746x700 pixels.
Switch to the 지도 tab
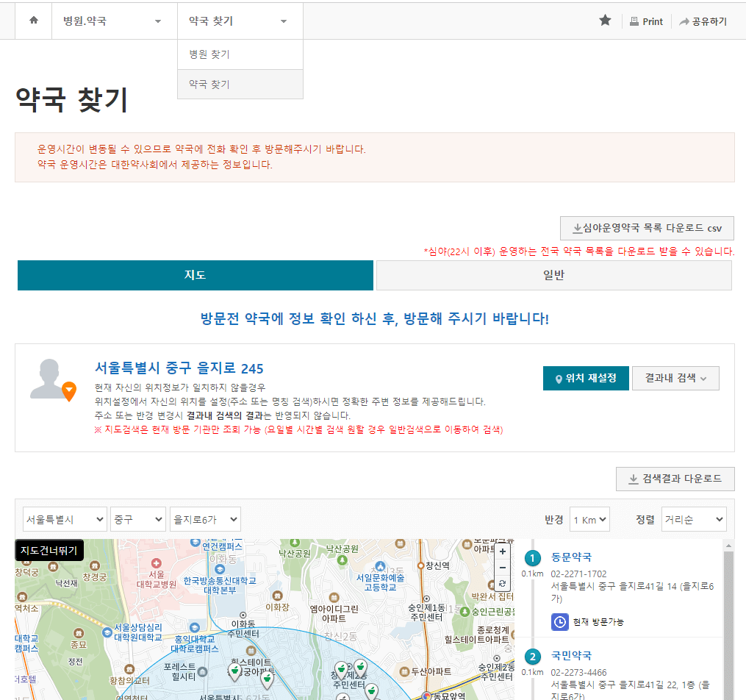click(x=195, y=275)
